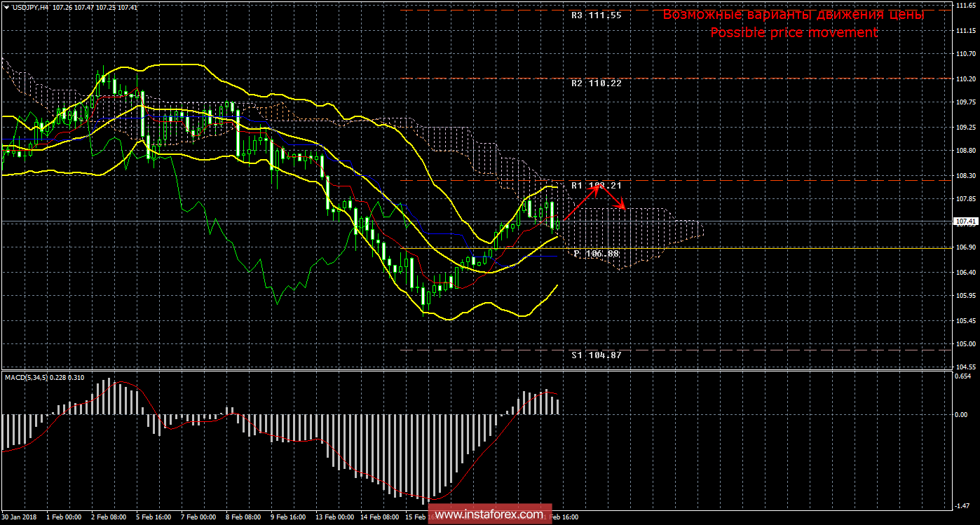
Task: Click the 13 Feb 00:00 time label
Action: (334, 517)
